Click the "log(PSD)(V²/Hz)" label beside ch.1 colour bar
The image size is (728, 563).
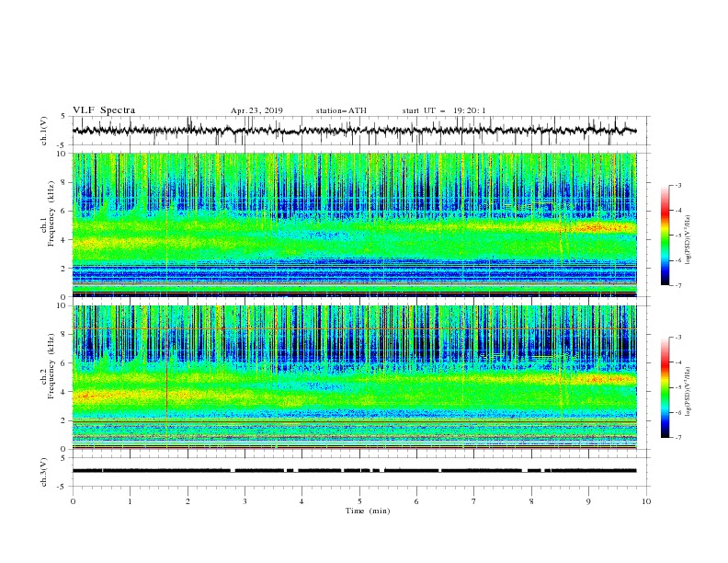[688, 240]
